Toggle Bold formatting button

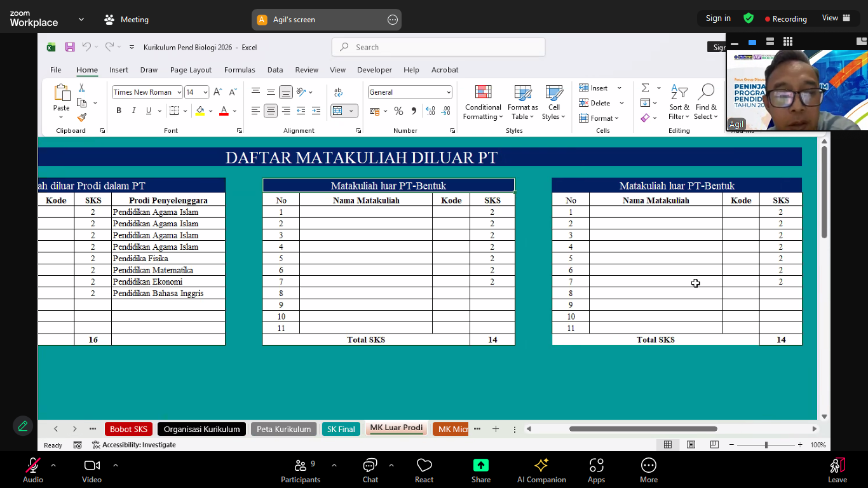119,111
